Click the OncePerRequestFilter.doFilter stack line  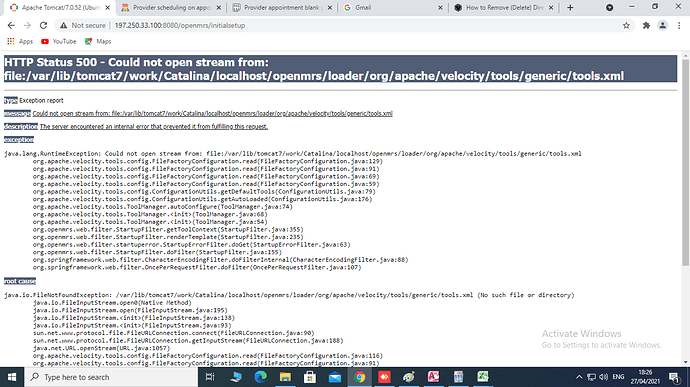point(197,267)
